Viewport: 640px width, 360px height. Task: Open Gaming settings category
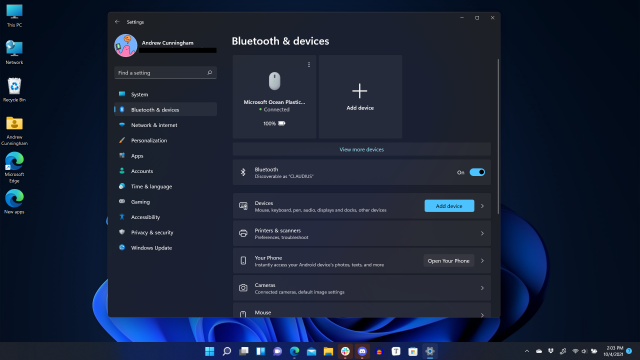click(x=165, y=202)
